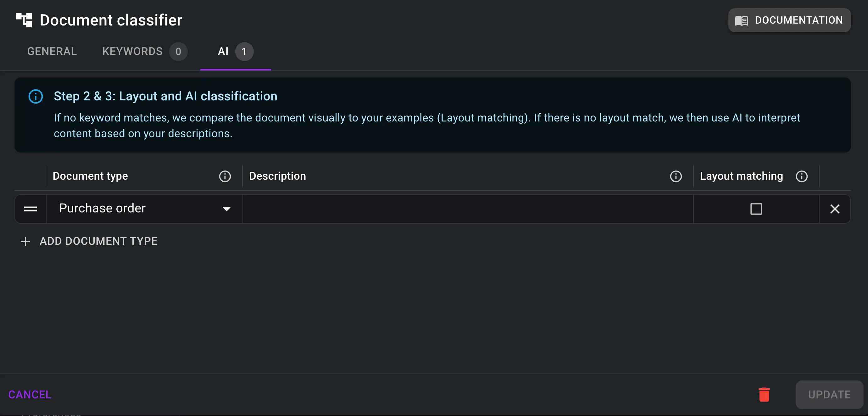Screen dimensions: 868x416
Task: Click the book icon in Documentation button
Action: pyautogui.click(x=741, y=20)
